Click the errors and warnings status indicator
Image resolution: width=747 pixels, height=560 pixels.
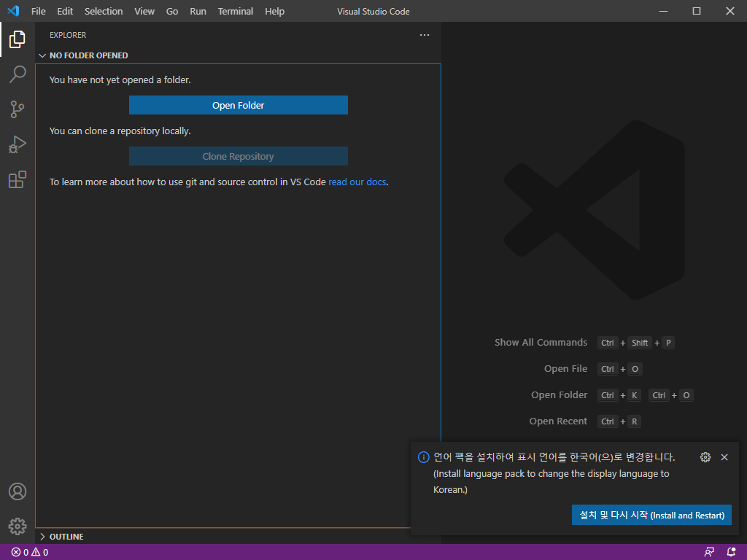pyautogui.click(x=29, y=553)
